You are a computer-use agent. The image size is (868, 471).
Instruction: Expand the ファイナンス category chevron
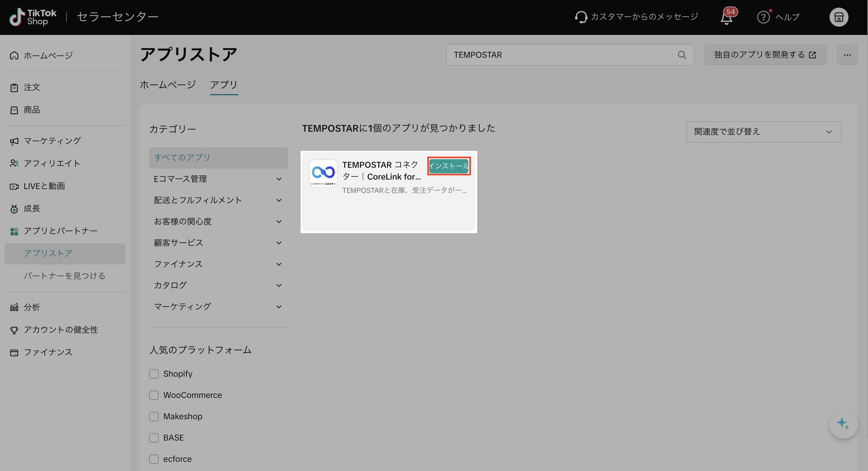[279, 264]
